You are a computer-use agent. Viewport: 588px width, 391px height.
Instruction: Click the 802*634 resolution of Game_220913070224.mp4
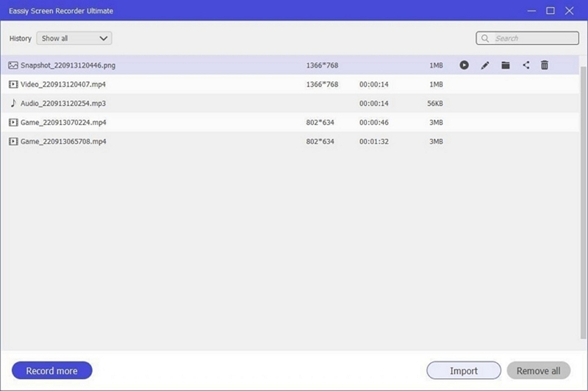[320, 122]
